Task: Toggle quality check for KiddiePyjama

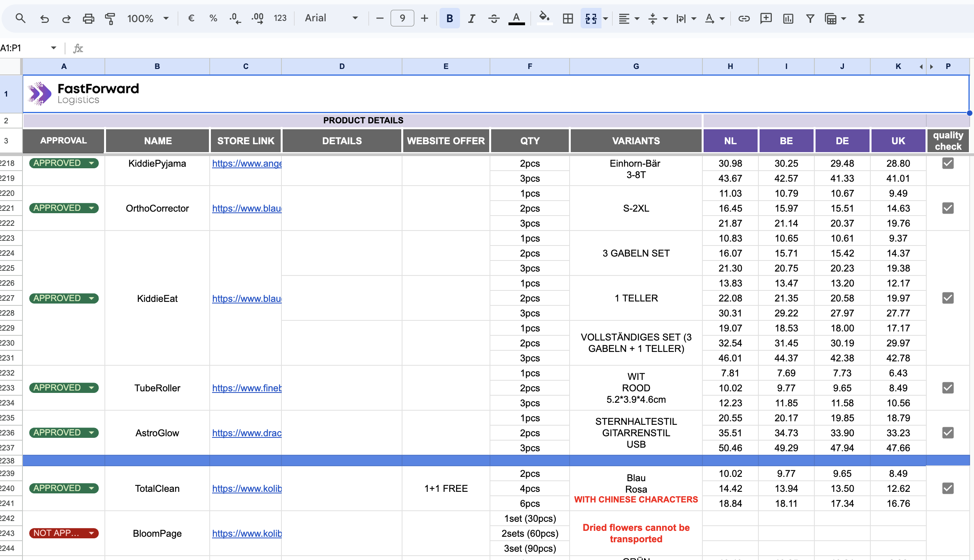Action: pyautogui.click(x=948, y=163)
